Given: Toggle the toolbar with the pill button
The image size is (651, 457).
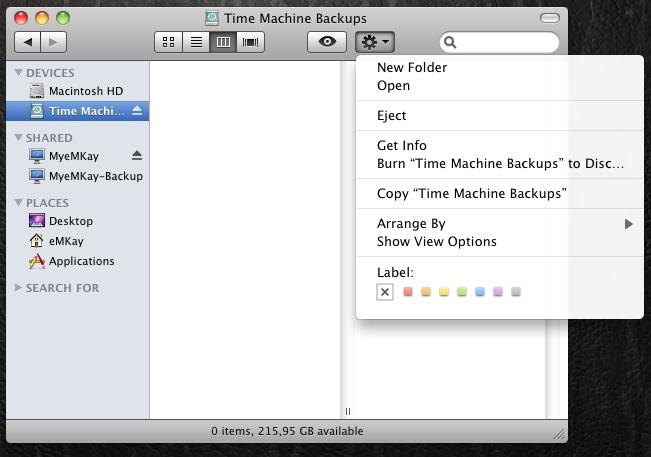Looking at the screenshot, I should (x=550, y=18).
